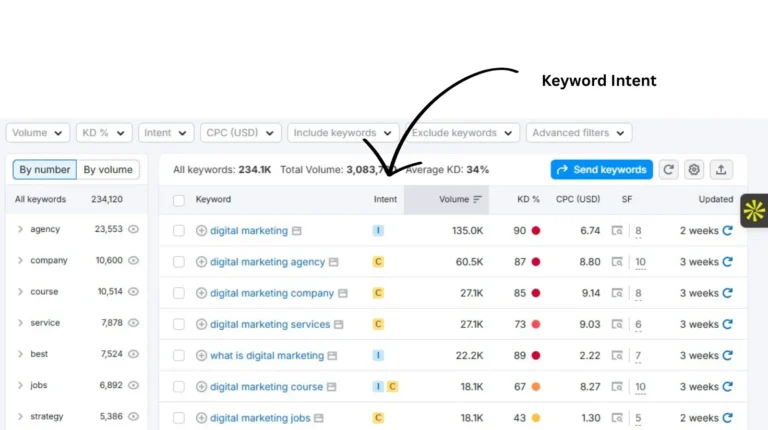Expand the 'service' keyword group
This screenshot has width=768, height=430.
(20, 323)
